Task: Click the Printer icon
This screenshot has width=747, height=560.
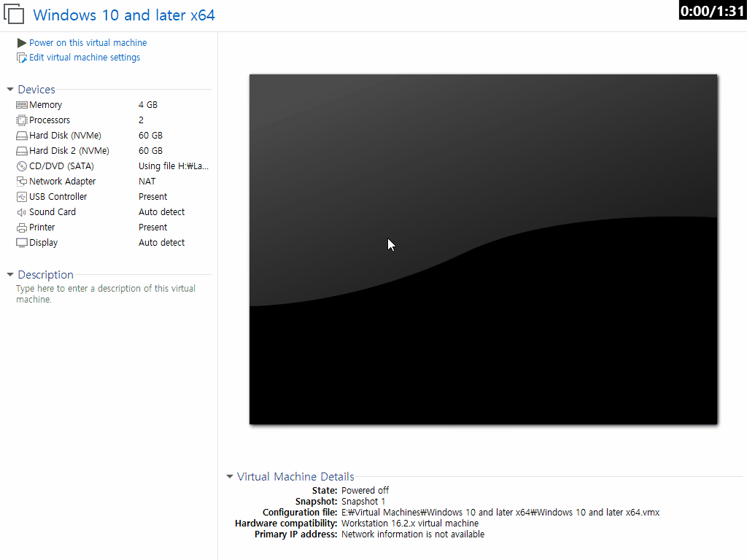Action: click(21, 227)
